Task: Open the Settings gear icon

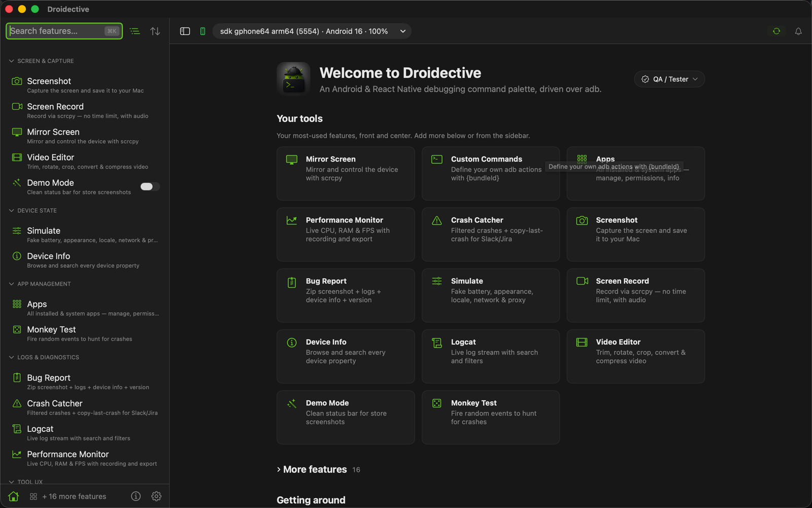Action: 156,496
